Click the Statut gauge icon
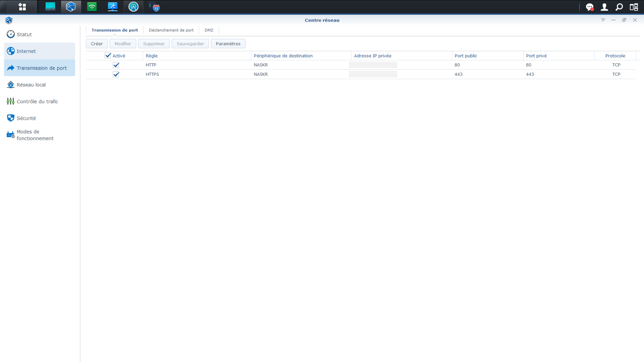Screen dimensions: 644x362 pyautogui.click(x=11, y=34)
